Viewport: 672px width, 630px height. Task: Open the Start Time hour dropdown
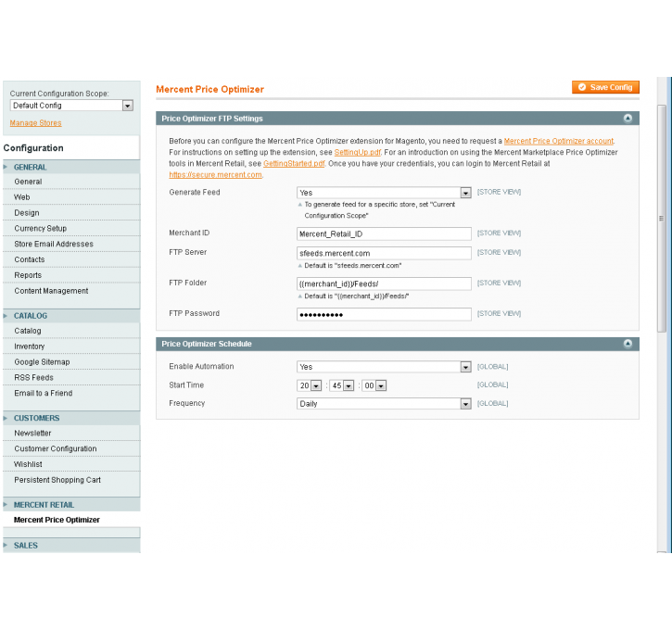tap(309, 385)
